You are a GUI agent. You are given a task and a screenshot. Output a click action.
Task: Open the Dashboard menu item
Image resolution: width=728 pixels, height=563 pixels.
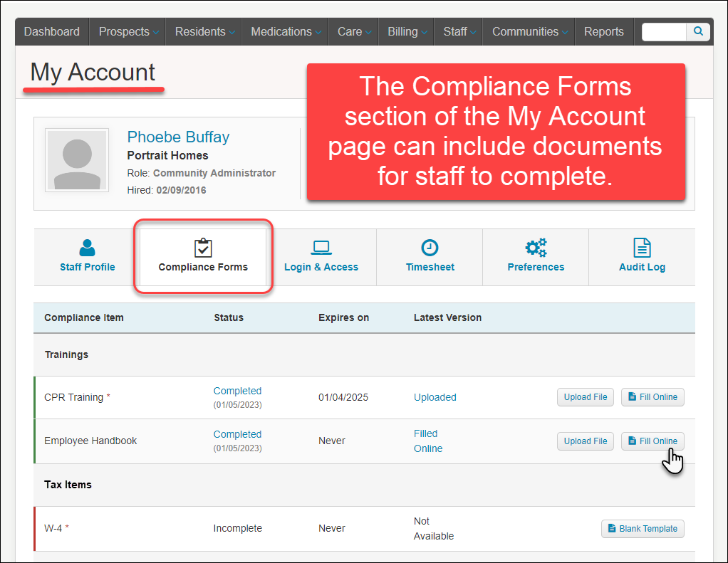(x=51, y=31)
